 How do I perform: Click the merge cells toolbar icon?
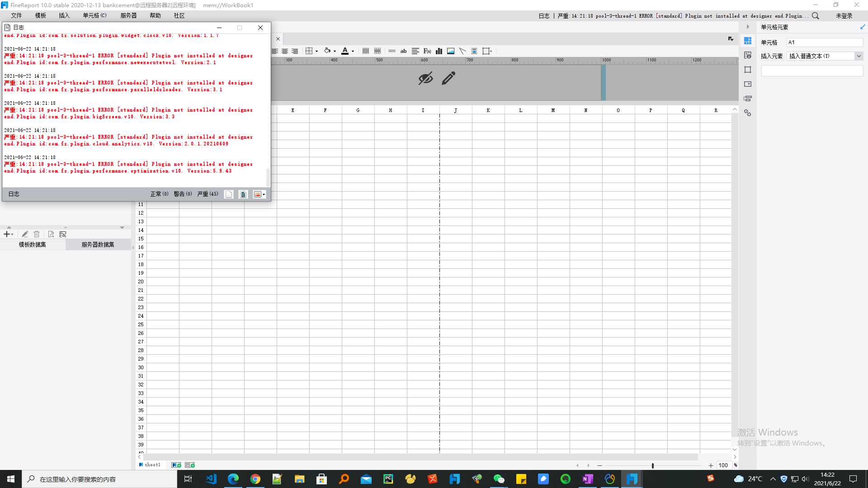[366, 51]
